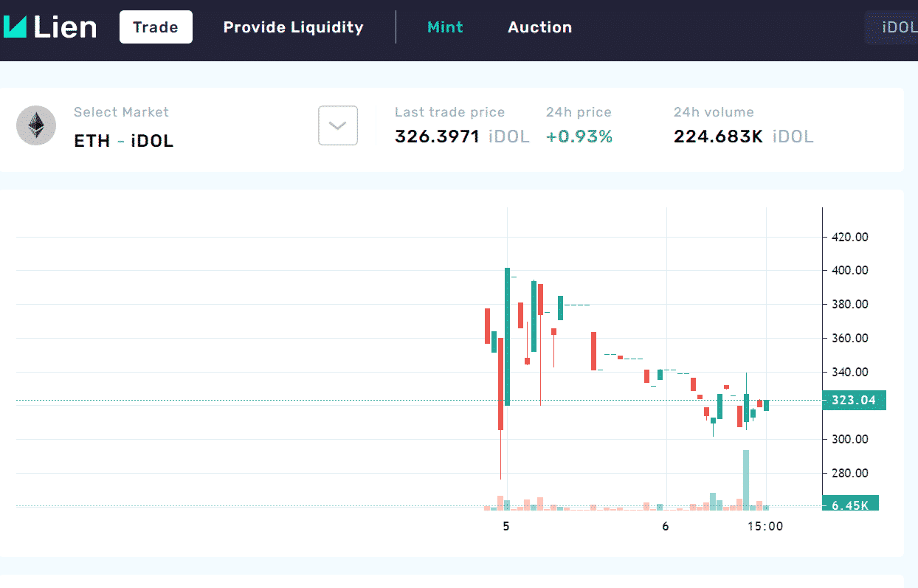Click the 300.00 price axis label
The image size is (918, 588).
pyautogui.click(x=849, y=439)
